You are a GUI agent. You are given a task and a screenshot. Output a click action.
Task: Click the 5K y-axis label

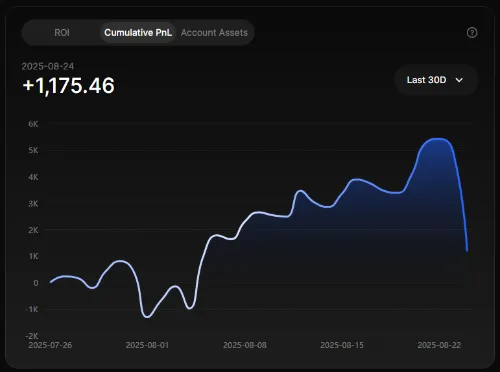pos(33,150)
